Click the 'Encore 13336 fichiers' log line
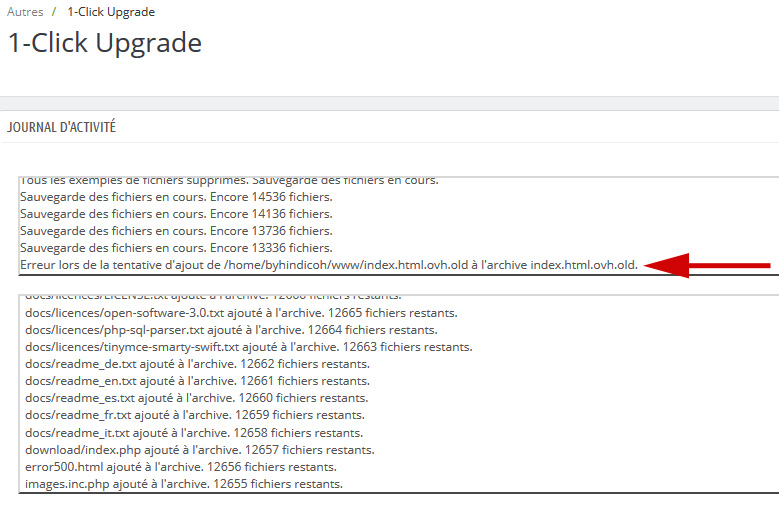The image size is (779, 511). 176,248
